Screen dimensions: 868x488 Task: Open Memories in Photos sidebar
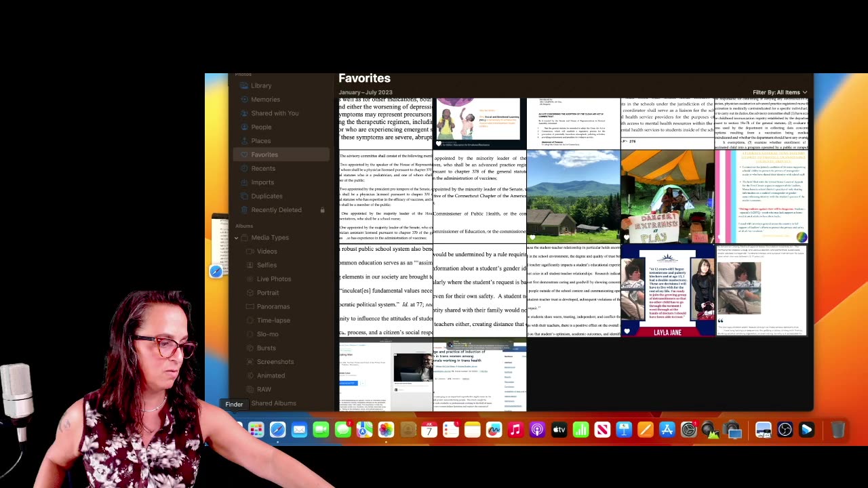point(265,99)
